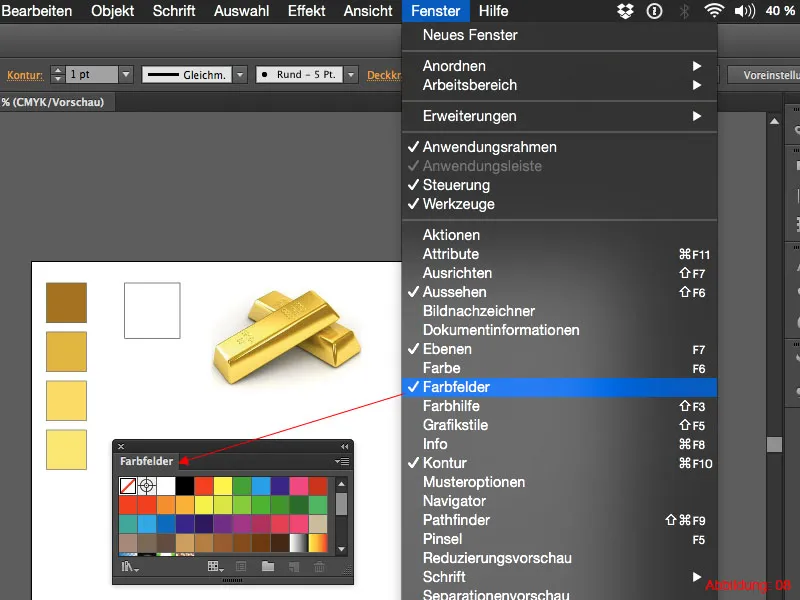The image size is (800, 600).
Task: Click the Voreinstellungen button
Action: [x=764, y=75]
